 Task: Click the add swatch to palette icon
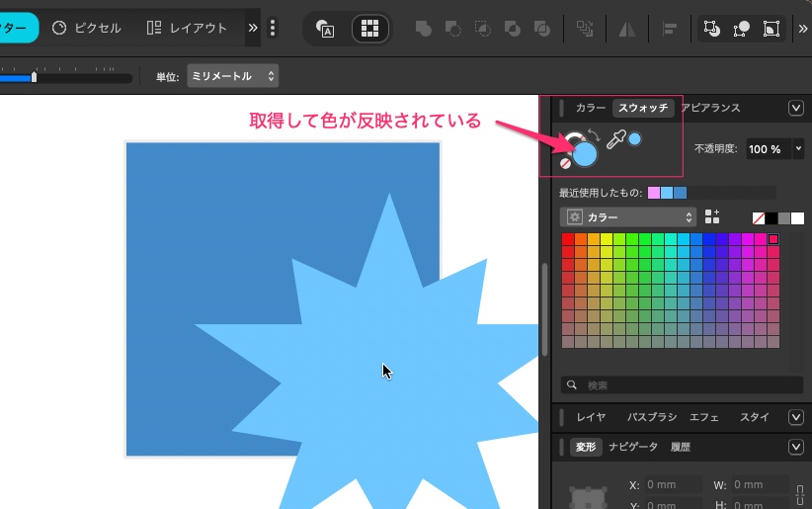coord(712,216)
